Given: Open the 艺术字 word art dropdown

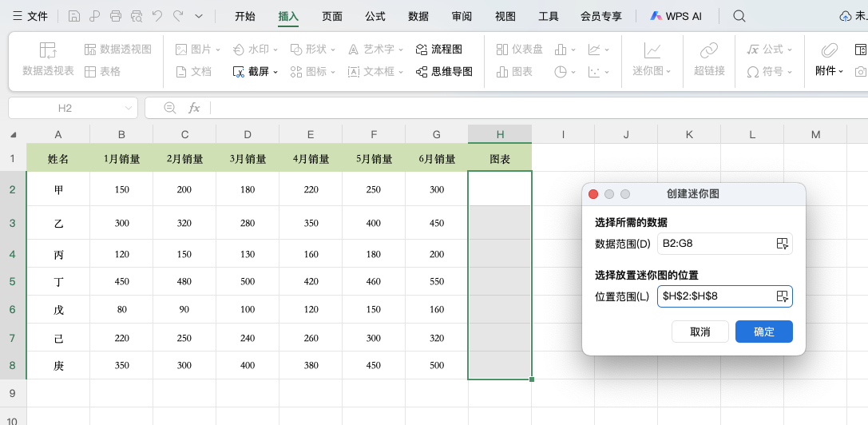Looking at the screenshot, I should [x=376, y=50].
